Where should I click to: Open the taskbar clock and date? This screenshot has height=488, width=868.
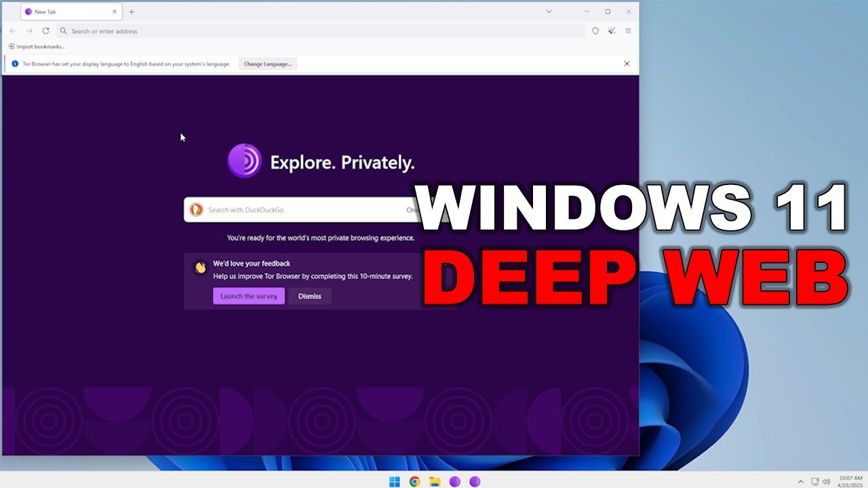[x=851, y=481]
